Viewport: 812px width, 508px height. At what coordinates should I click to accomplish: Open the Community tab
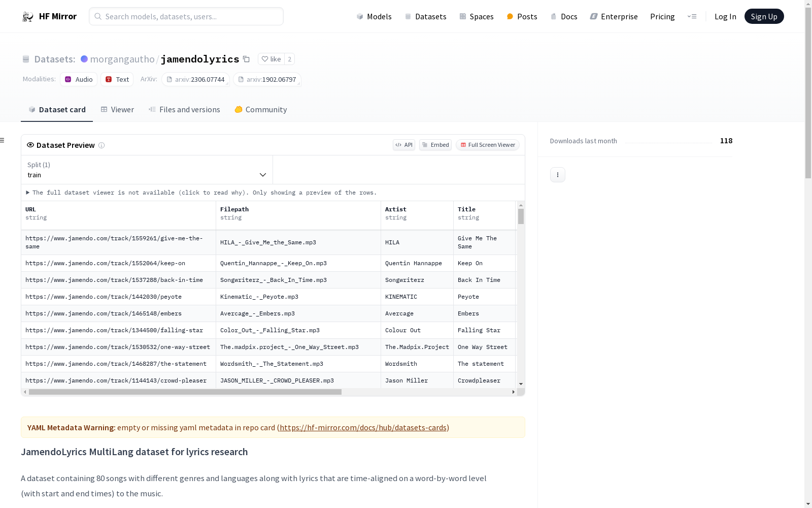tap(261, 110)
